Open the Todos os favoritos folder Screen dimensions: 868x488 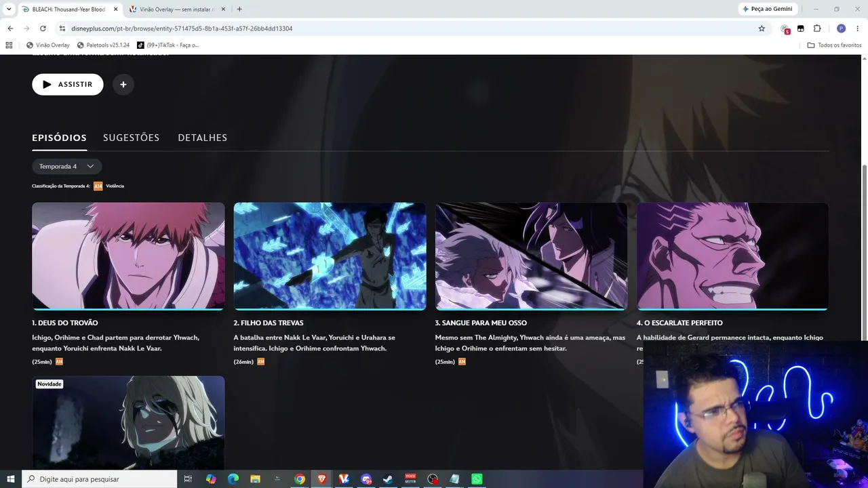pos(834,45)
